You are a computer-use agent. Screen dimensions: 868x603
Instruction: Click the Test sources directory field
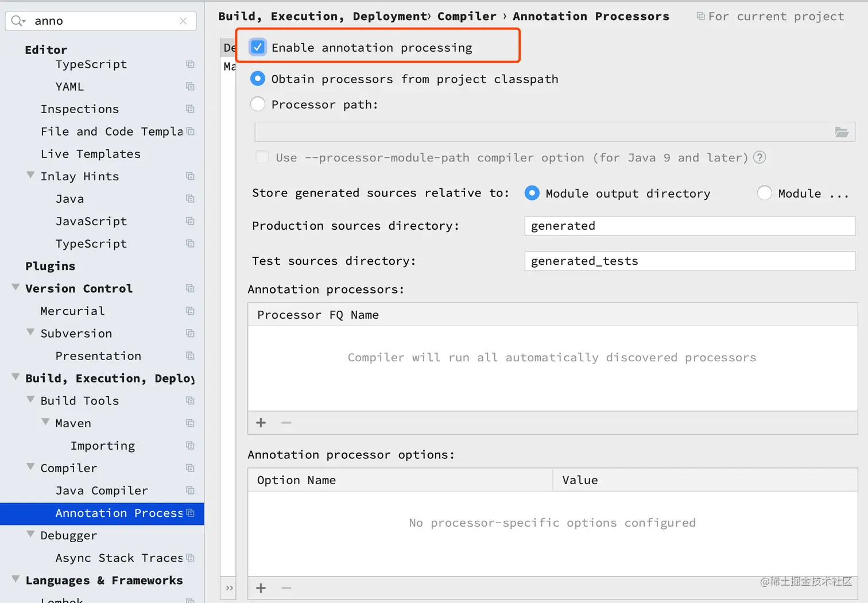(689, 261)
